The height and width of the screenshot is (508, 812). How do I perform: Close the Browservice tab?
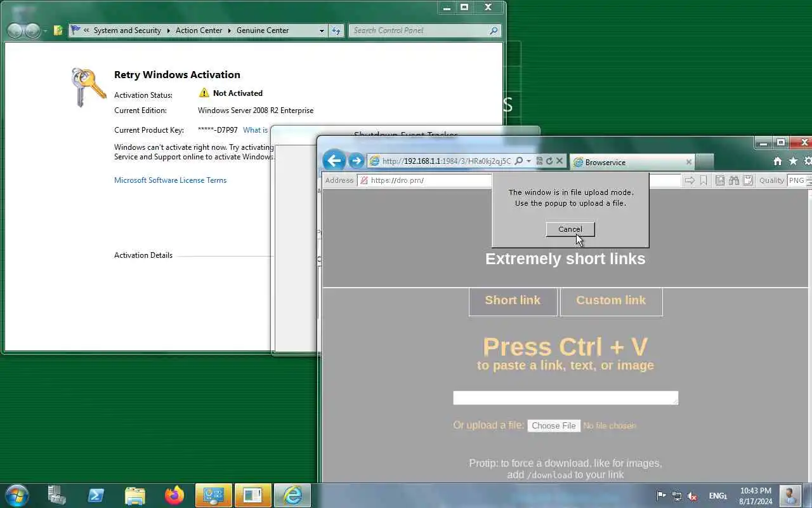pyautogui.click(x=689, y=162)
